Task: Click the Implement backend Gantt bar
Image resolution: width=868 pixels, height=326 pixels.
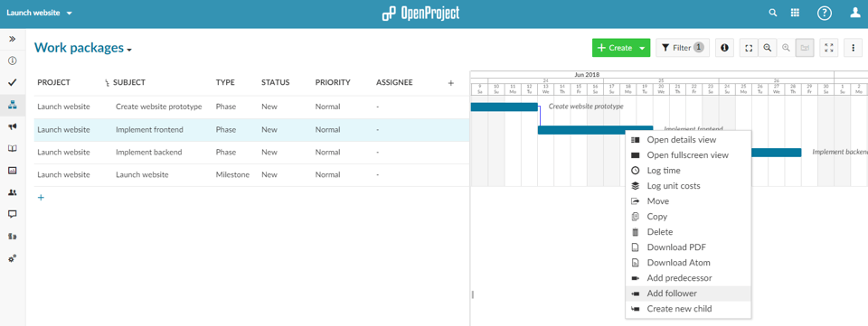Action: click(776, 153)
